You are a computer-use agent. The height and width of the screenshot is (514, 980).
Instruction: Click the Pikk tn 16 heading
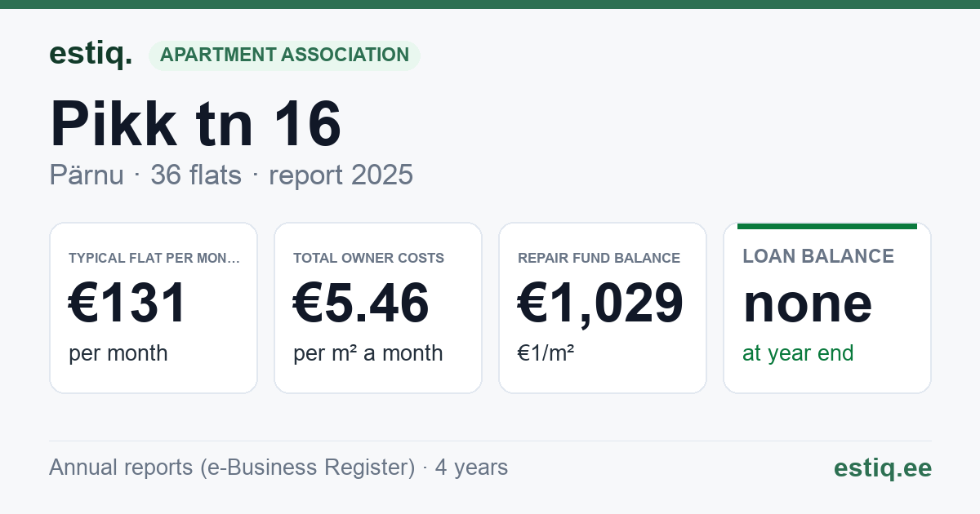click(196, 124)
